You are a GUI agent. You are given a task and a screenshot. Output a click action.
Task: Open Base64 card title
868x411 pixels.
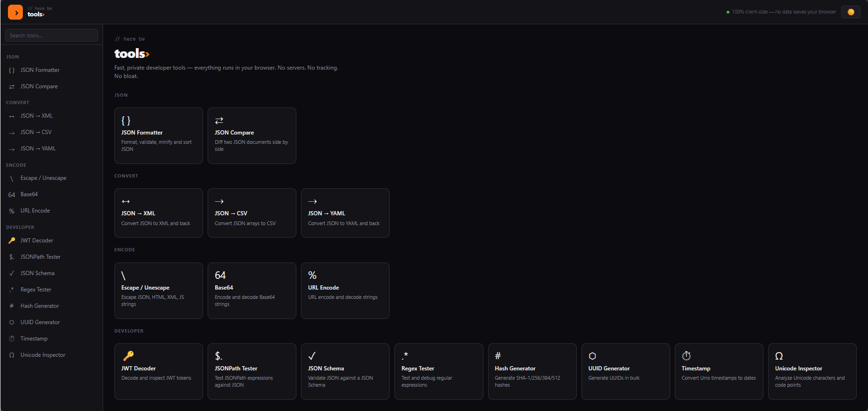224,288
